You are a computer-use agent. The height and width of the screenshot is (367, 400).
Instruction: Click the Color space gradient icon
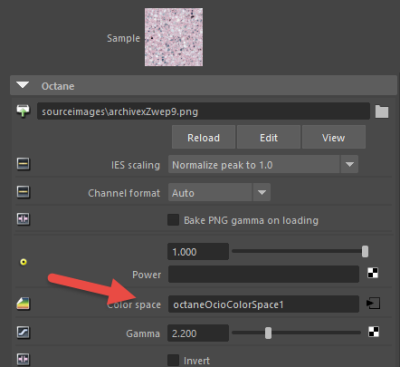point(23,303)
